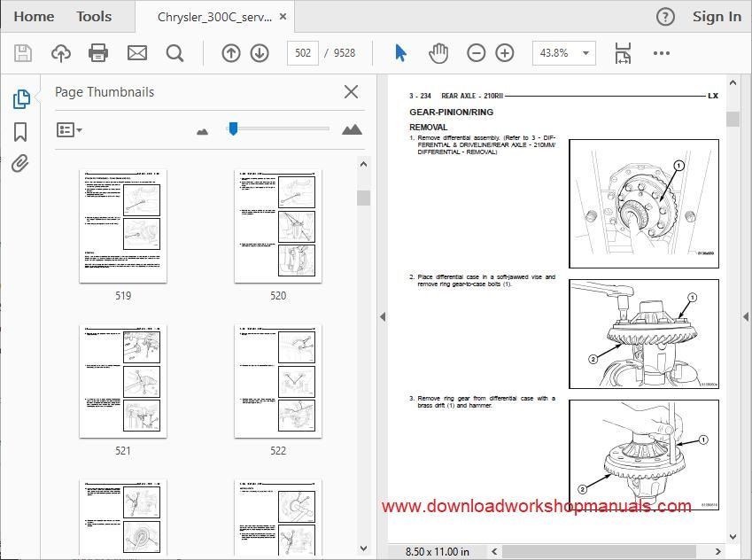Expand right tools pane arrow
This screenshot has height=560, width=752.
click(746, 316)
